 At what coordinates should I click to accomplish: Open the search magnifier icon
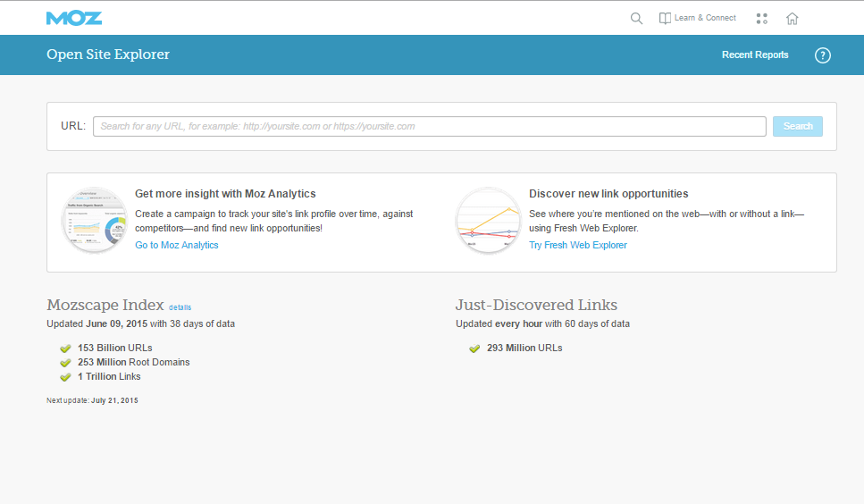pos(636,18)
